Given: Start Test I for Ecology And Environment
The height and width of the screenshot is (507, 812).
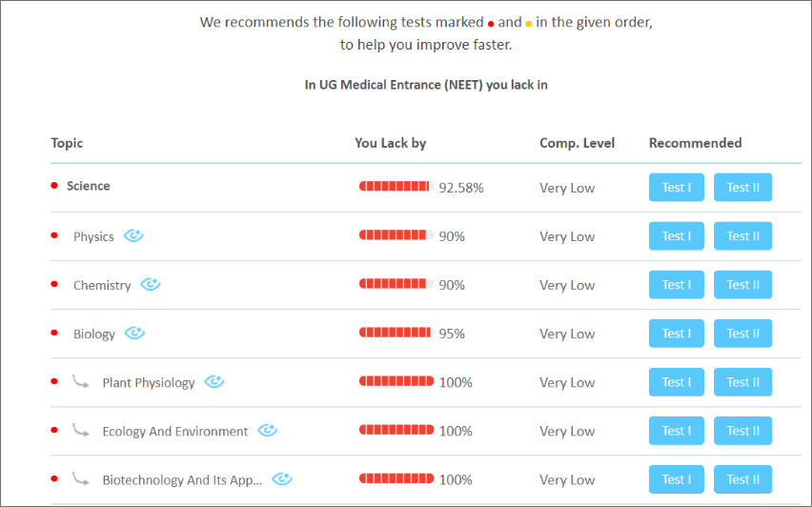Looking at the screenshot, I should click(x=676, y=431).
